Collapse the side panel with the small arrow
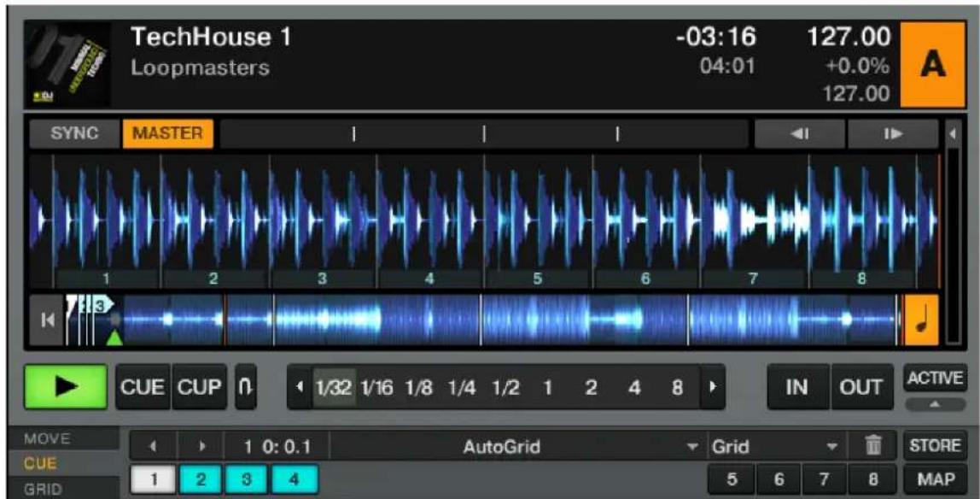980x499 pixels. [954, 133]
